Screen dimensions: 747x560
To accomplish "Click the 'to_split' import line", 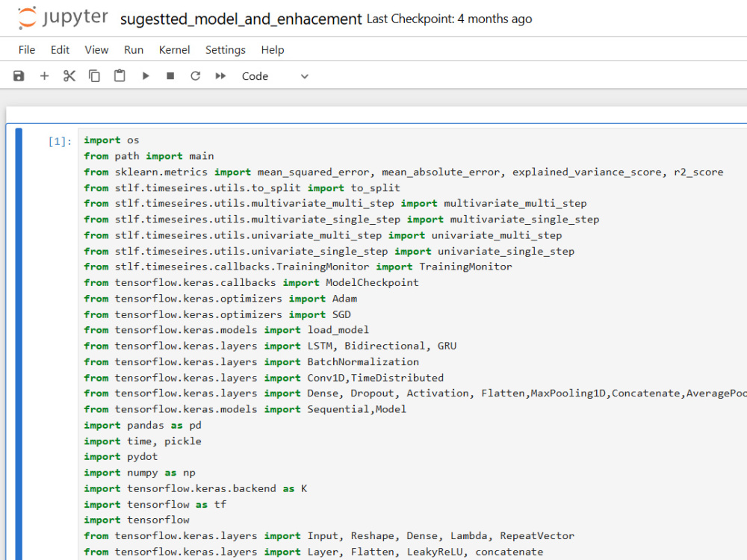I will [242, 187].
